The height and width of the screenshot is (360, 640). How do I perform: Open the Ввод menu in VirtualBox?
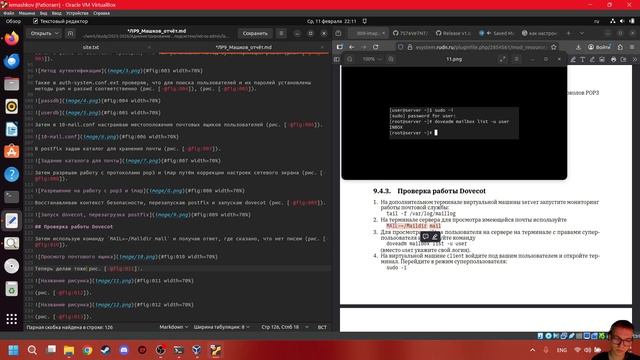pos(56,13)
